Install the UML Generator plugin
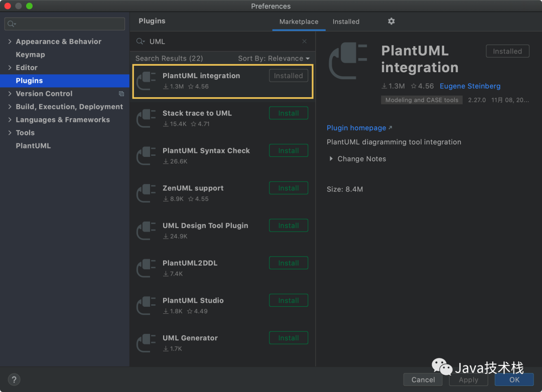 pyautogui.click(x=288, y=338)
